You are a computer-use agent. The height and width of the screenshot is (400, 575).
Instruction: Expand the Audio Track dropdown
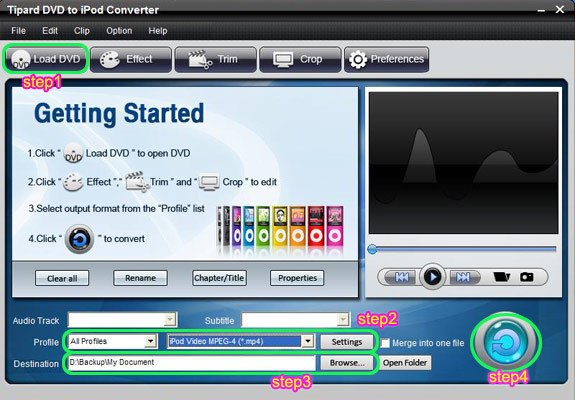170,320
